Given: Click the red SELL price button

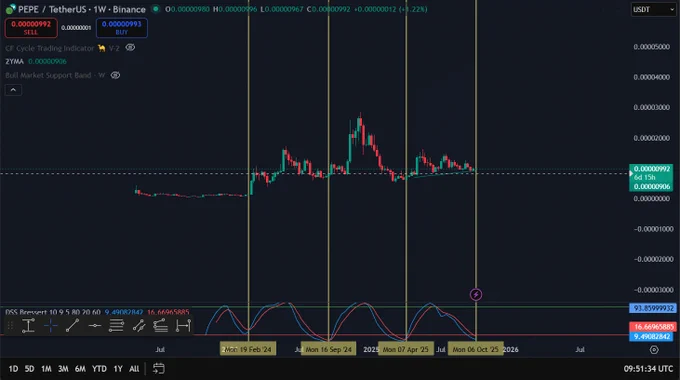Looking at the screenshot, I should [31, 28].
